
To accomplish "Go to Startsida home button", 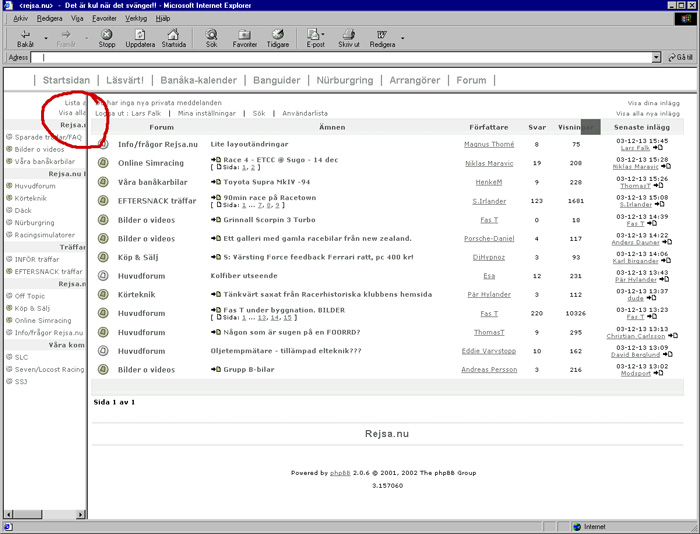I will tap(174, 38).
